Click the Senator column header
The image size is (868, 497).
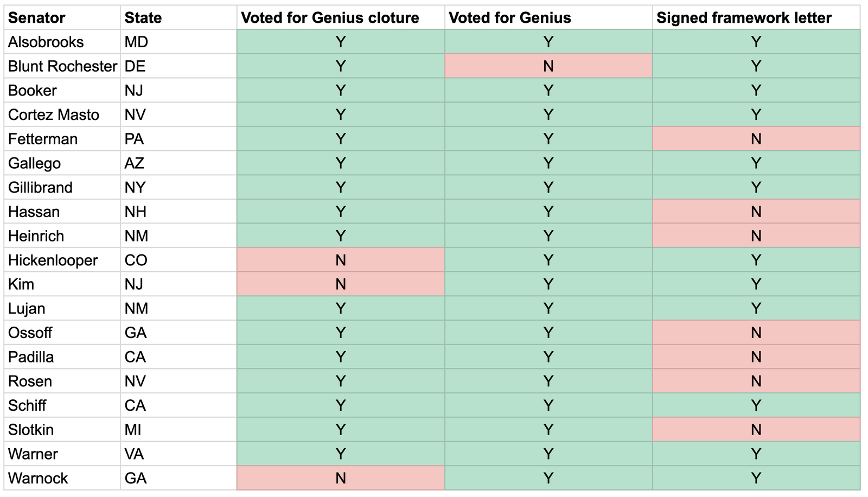tap(37, 18)
